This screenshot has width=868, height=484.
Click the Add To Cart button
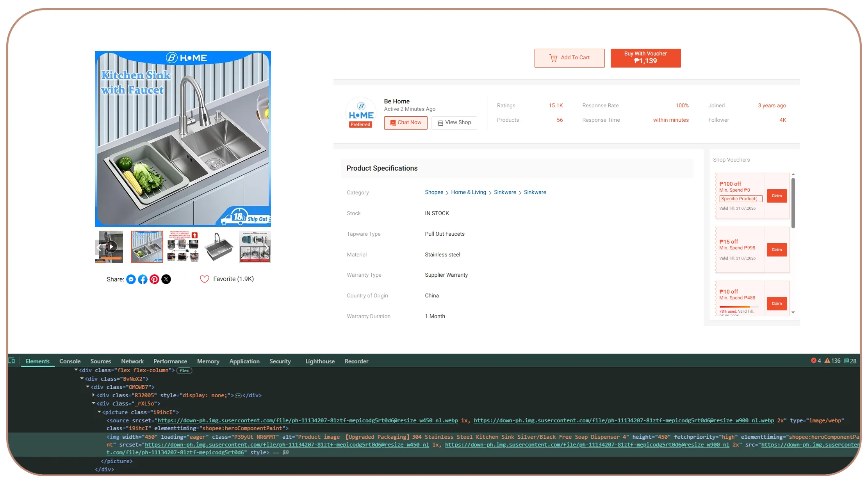pos(569,58)
